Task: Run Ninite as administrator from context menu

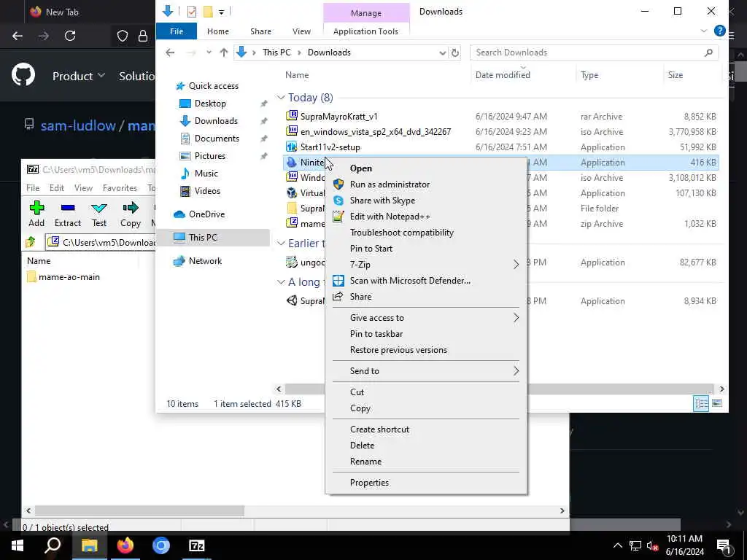Action: pyautogui.click(x=390, y=184)
